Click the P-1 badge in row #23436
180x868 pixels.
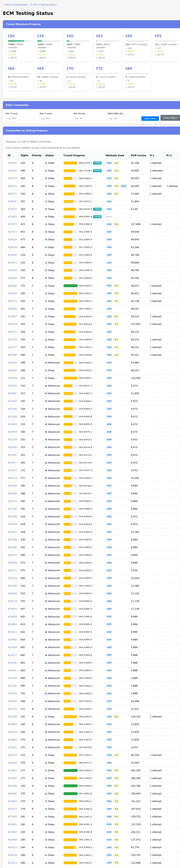click(x=116, y=717)
